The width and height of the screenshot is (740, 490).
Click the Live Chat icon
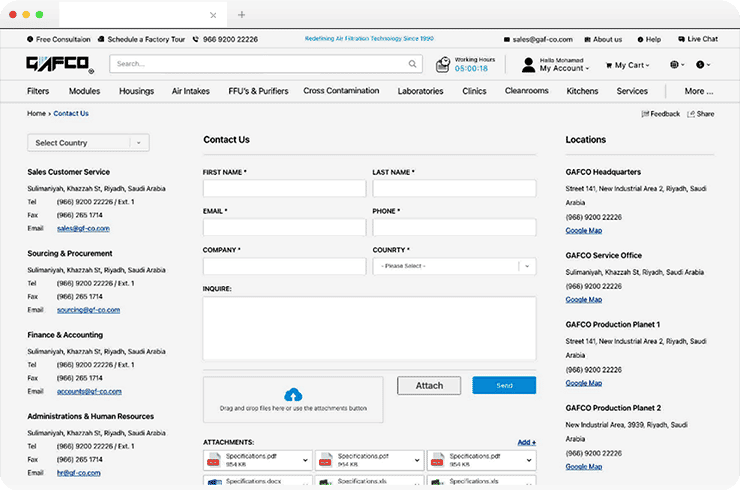pyautogui.click(x=681, y=39)
